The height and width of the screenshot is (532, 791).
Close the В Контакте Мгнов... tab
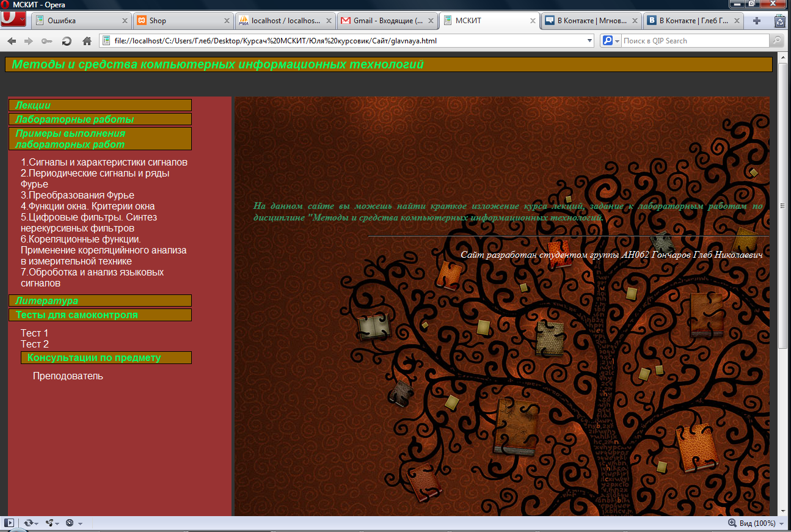tap(634, 21)
